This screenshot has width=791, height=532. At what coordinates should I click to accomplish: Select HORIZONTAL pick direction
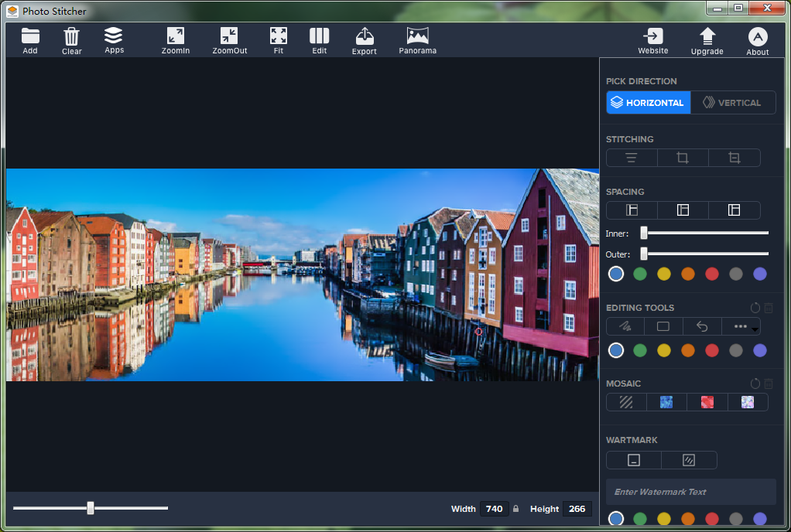[x=648, y=103]
